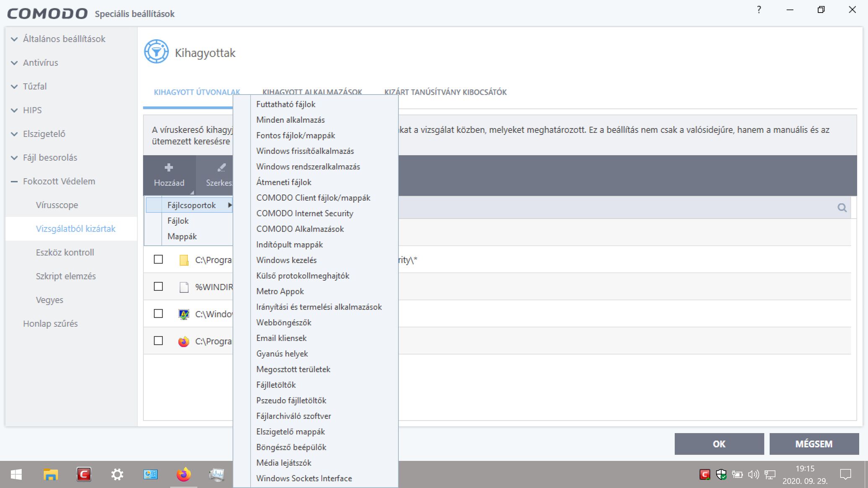The image size is (868, 488).
Task: Collapse Fokozott Védelem section
Action: click(x=14, y=181)
